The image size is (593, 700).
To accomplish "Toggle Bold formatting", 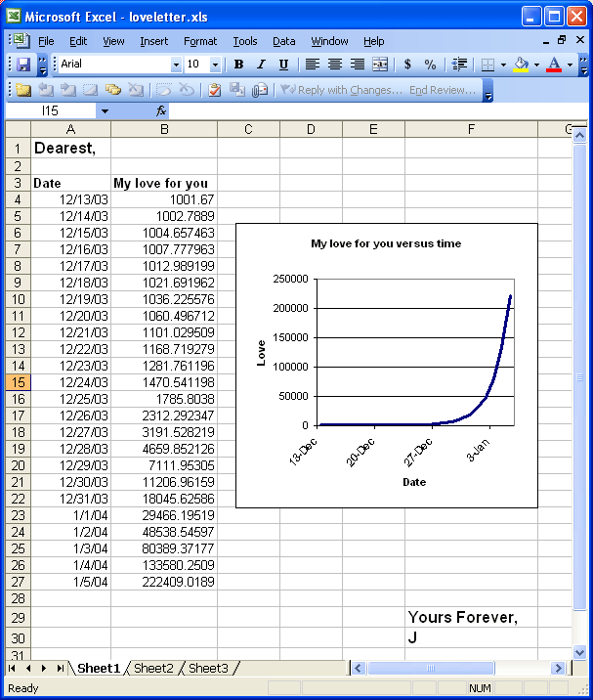I will tap(239, 65).
